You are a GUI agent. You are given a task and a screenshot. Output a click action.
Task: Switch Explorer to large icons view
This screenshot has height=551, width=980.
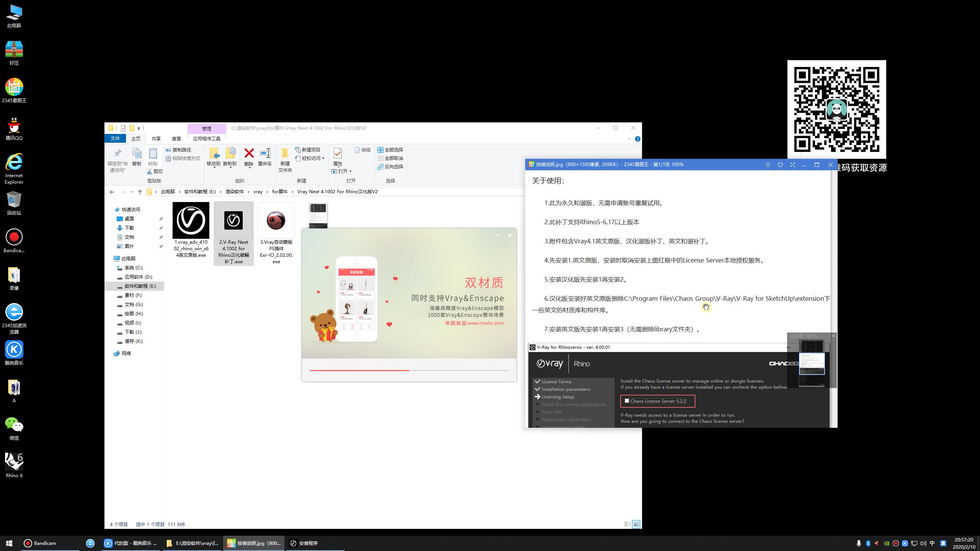coord(637,524)
